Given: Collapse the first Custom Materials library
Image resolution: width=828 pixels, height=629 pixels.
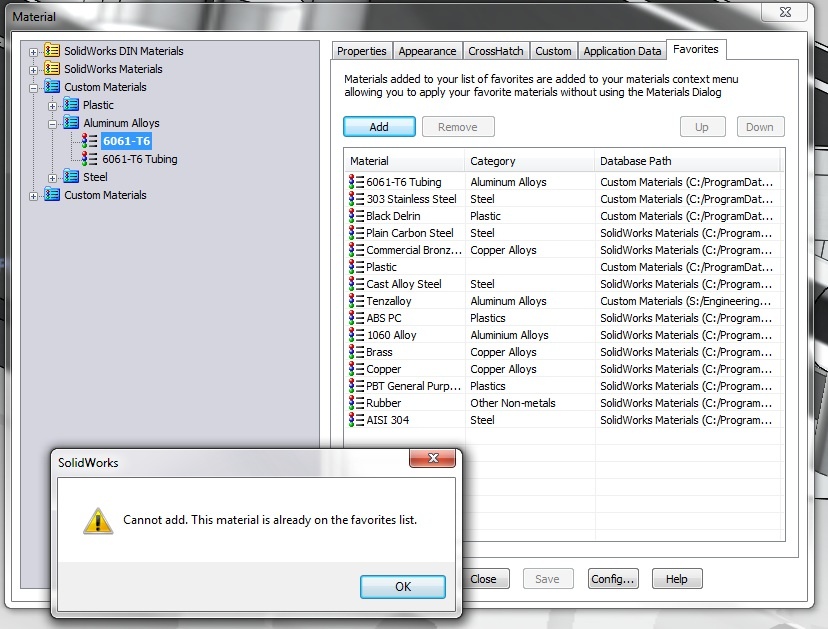Looking at the screenshot, I should 33,88.
